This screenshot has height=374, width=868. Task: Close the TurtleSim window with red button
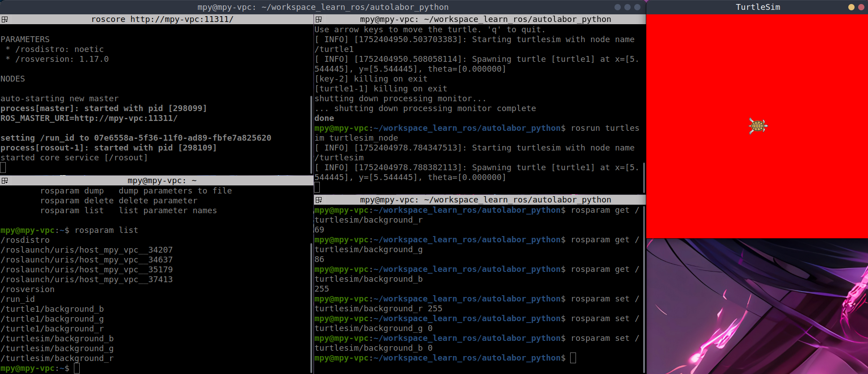tap(861, 7)
